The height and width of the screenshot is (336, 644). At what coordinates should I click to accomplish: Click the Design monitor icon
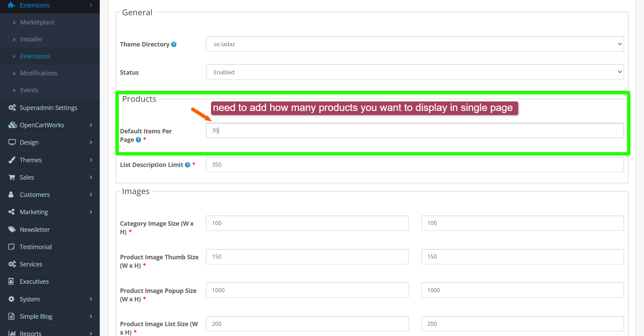(12, 142)
